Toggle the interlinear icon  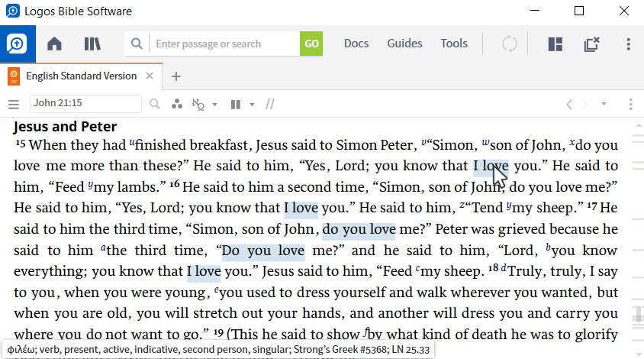(x=198, y=105)
